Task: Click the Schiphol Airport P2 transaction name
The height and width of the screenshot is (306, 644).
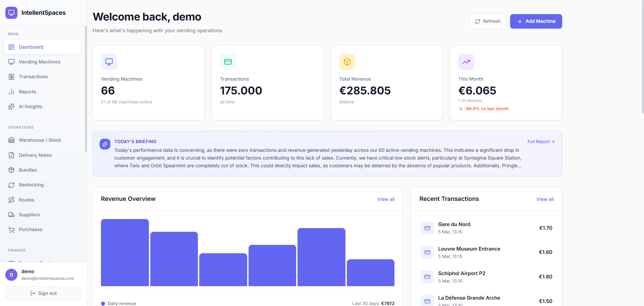Action: pyautogui.click(x=462, y=273)
